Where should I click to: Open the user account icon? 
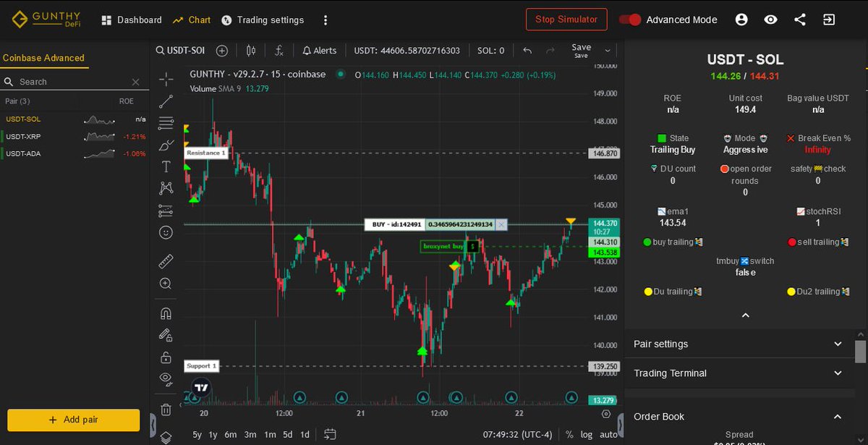pos(741,20)
